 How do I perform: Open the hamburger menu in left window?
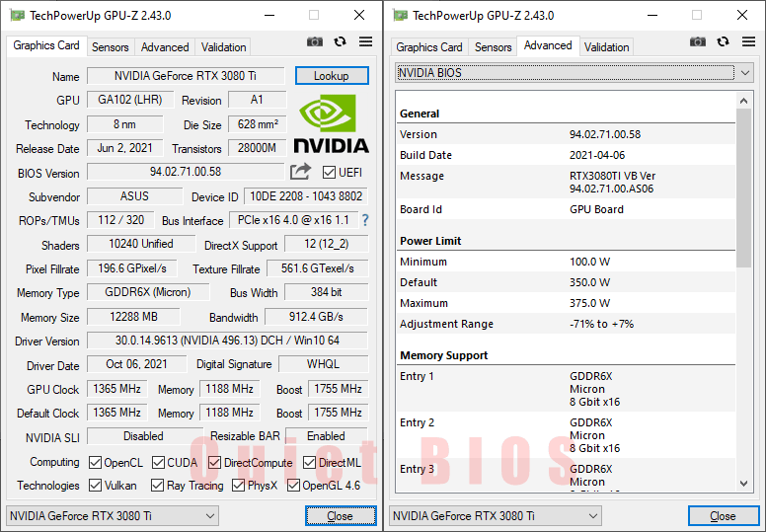(365, 42)
